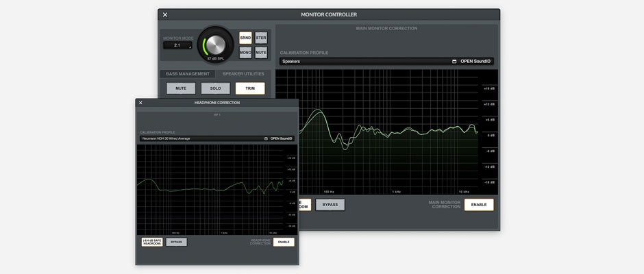This screenshot has width=644, height=274.
Task: Enable main monitor correction
Action: click(478, 205)
